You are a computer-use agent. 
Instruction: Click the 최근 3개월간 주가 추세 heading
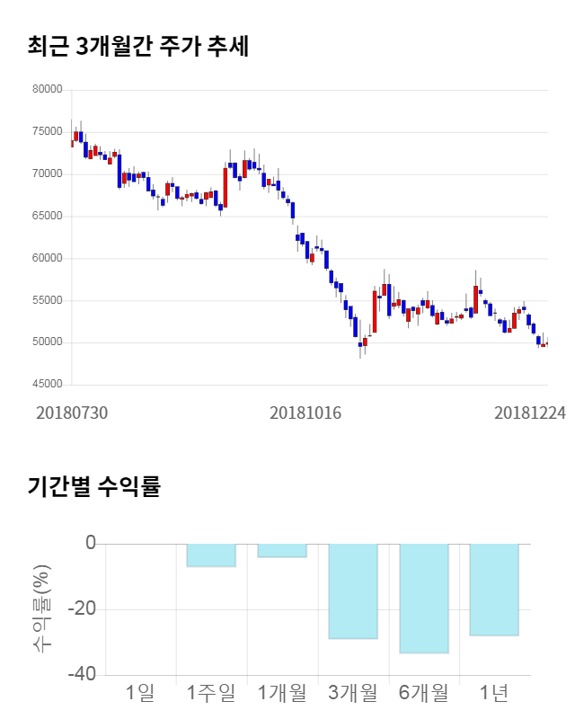pos(137,47)
